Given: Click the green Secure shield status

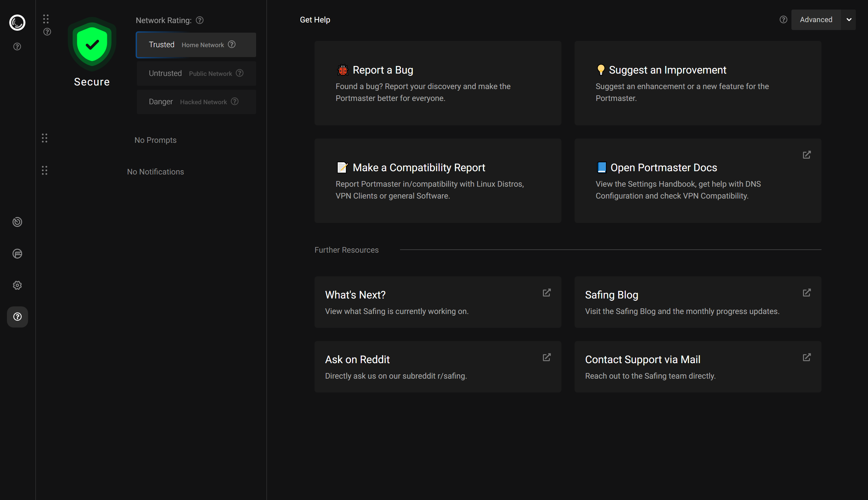Looking at the screenshot, I should point(92,45).
